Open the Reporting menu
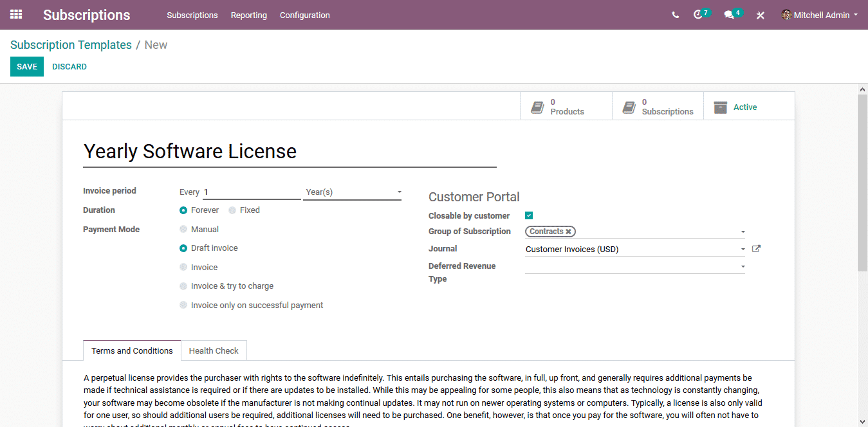The height and width of the screenshot is (427, 868). (248, 15)
